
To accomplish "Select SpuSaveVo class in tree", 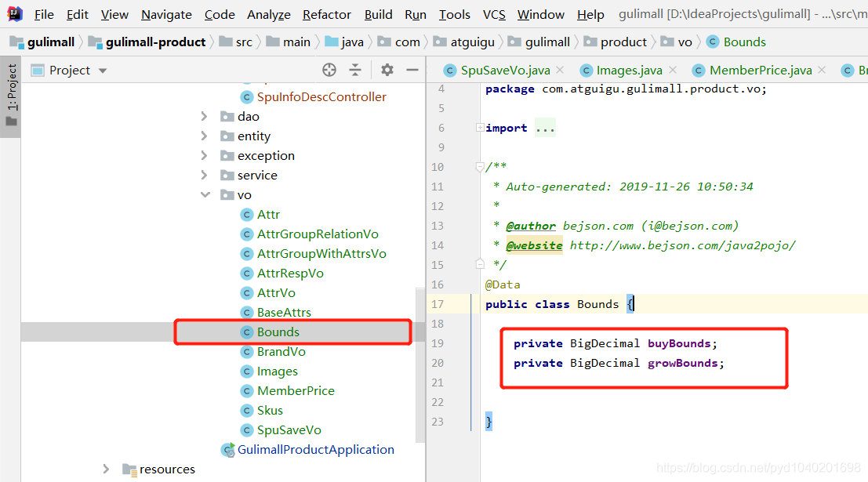I will [x=289, y=430].
